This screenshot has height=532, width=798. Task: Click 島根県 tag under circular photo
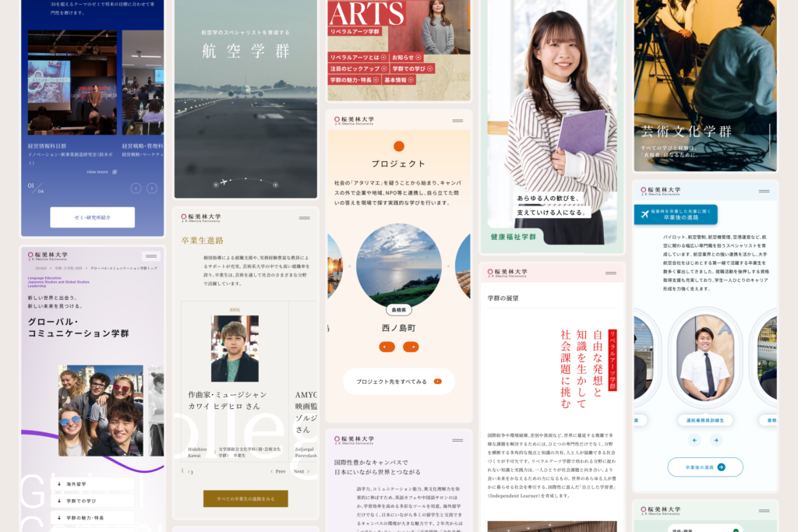tap(398, 310)
